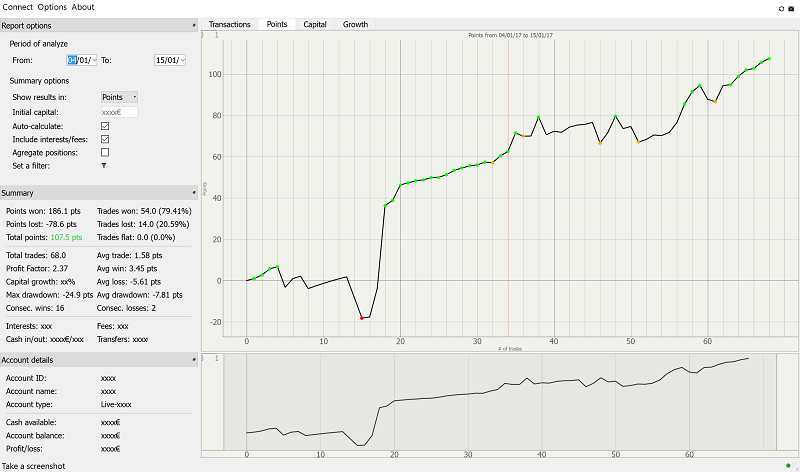Click the red drawdown marker at trade 15
The height and width of the screenshot is (472, 800).
pos(362,318)
